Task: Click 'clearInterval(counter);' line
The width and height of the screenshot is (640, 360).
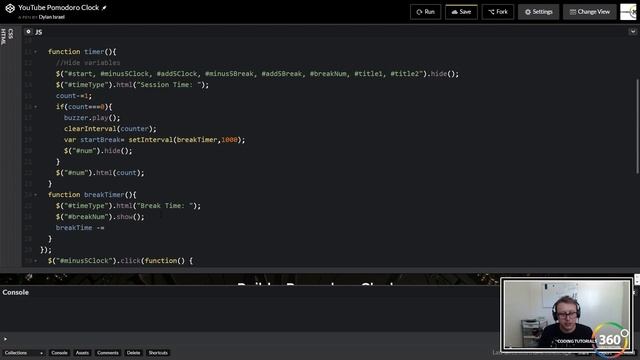Action: 110,129
